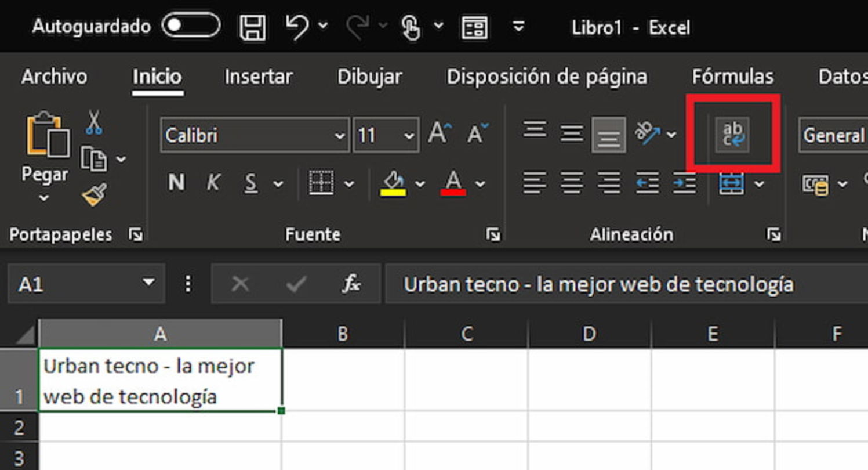Open Portapapeles dialog launcher

pyautogui.click(x=136, y=234)
